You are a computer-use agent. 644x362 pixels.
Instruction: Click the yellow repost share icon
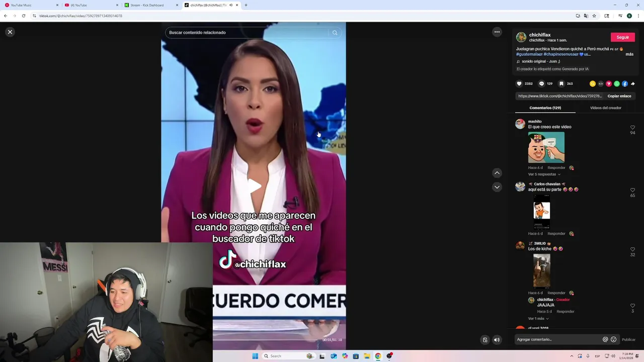click(x=593, y=84)
